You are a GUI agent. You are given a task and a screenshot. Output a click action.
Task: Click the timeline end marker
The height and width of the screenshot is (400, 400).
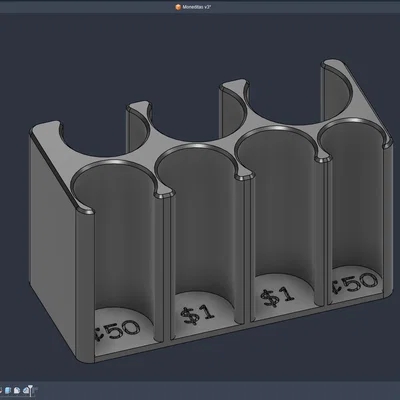pyautogui.click(x=30, y=391)
